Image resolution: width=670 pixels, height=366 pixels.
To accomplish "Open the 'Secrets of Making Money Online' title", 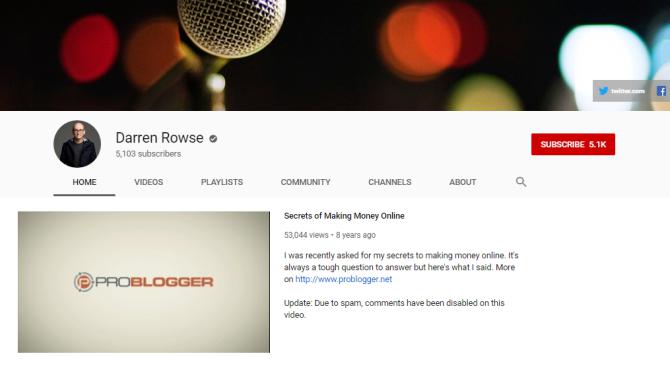I will point(344,216).
